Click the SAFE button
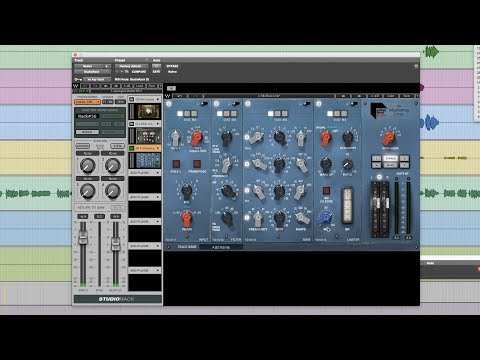The height and width of the screenshot is (360, 480). (156, 72)
